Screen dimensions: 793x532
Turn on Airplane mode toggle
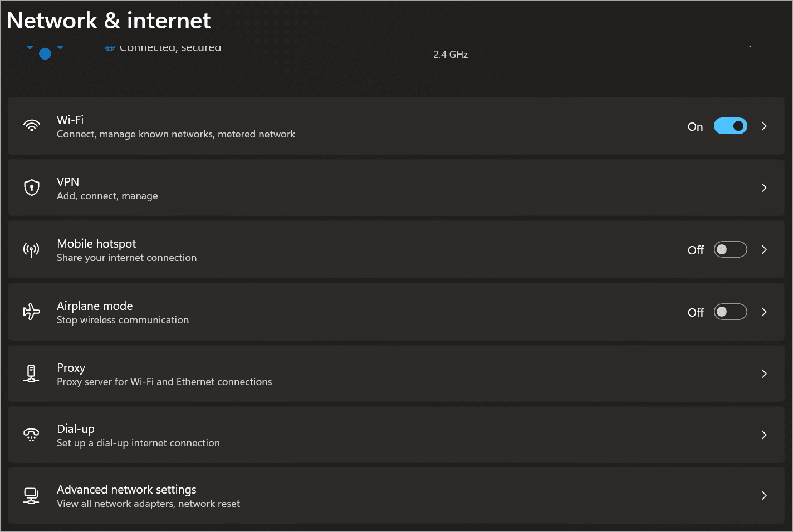[x=731, y=312]
